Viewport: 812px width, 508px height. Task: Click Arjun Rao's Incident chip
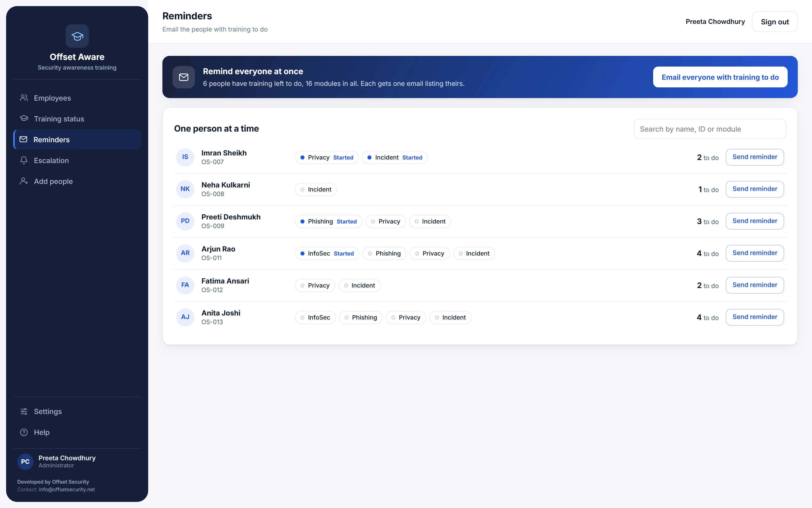(x=474, y=253)
